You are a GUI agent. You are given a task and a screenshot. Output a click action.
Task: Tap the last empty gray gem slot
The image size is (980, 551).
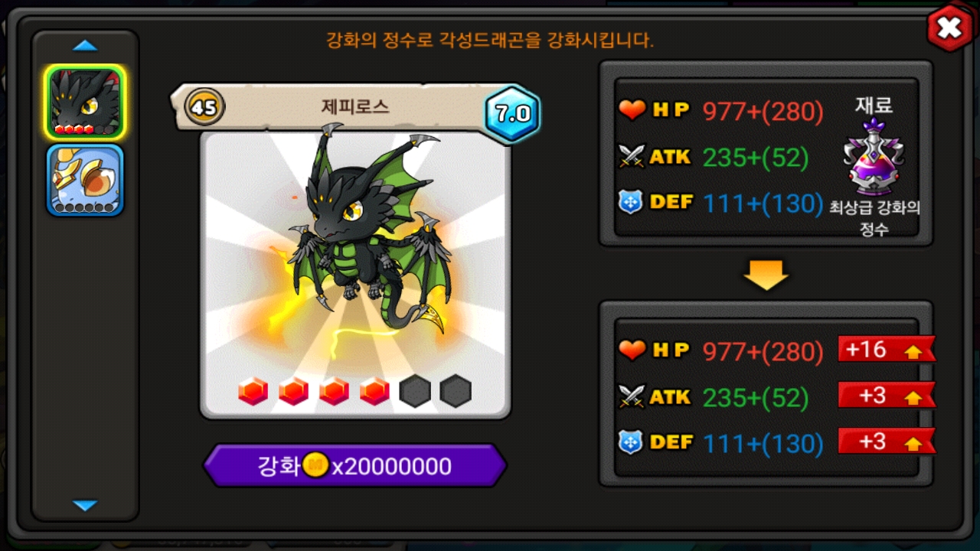pyautogui.click(x=456, y=391)
